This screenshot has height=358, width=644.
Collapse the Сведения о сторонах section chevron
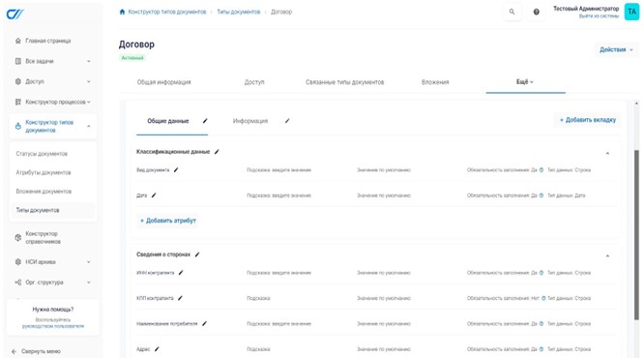pos(607,256)
